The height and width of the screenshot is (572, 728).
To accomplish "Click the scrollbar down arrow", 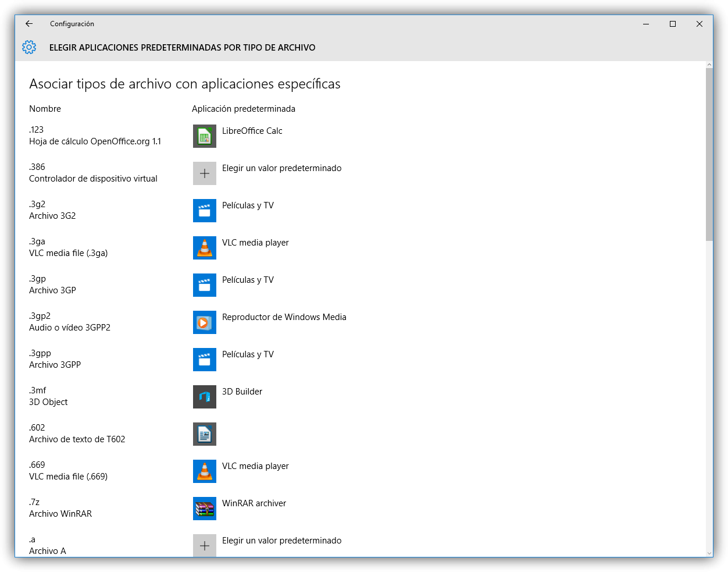I will pos(709,553).
